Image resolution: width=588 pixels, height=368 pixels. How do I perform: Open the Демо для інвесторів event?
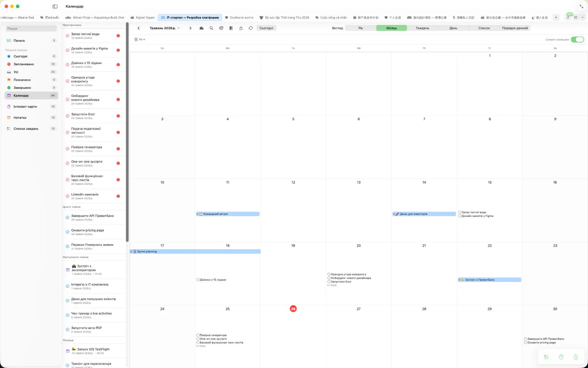[x=424, y=214]
